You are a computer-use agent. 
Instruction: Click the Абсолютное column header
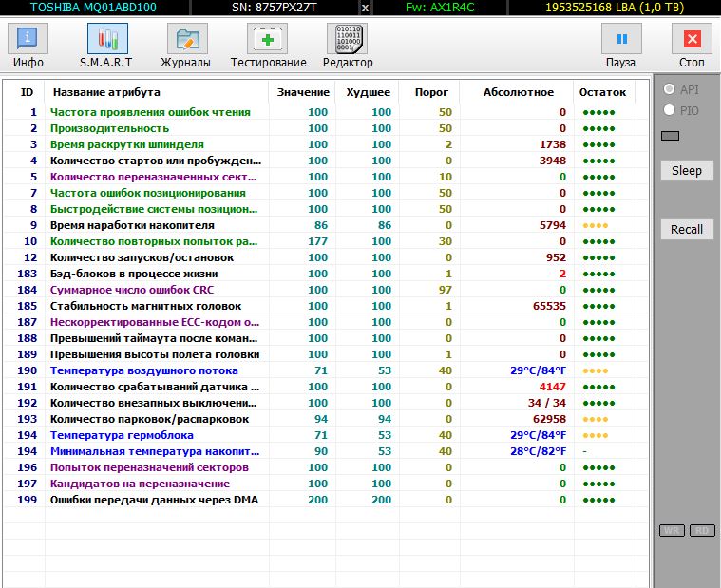[x=519, y=92]
